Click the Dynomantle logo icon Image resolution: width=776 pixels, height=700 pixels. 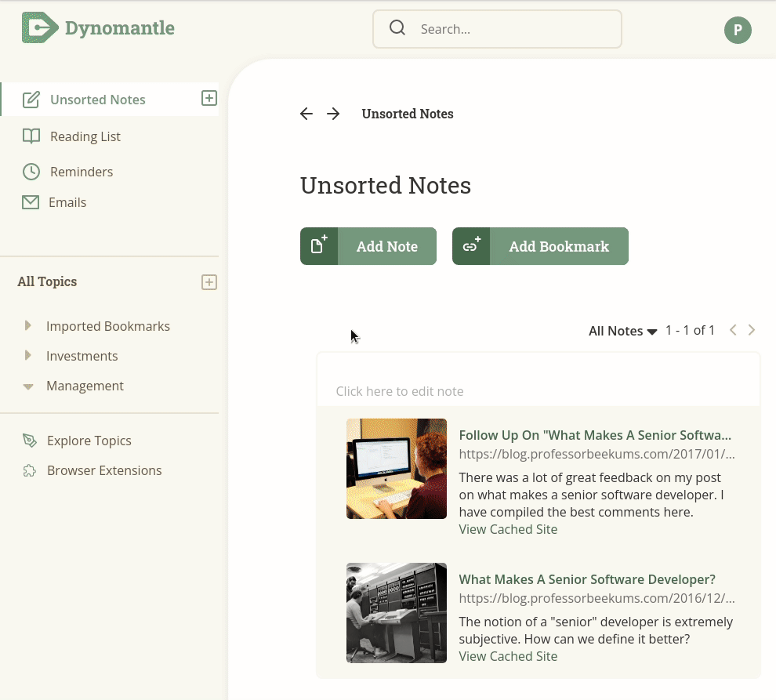(x=39, y=28)
